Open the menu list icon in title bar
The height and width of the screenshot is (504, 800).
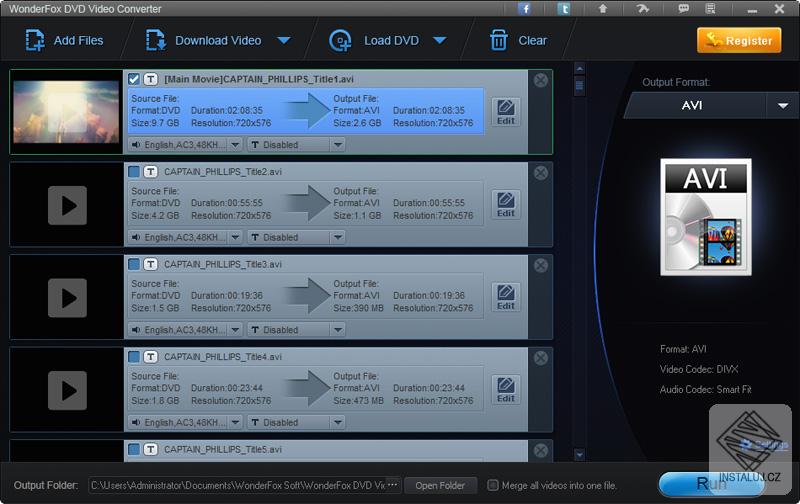pos(710,9)
